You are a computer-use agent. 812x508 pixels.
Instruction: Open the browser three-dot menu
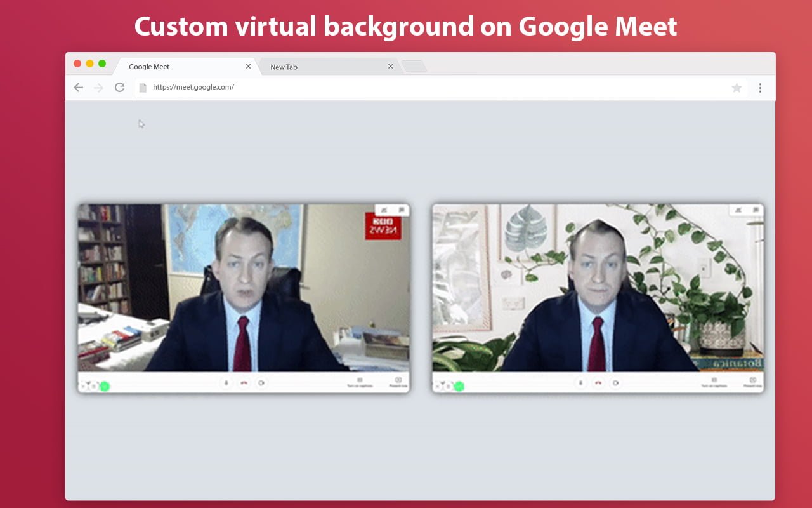tap(760, 88)
